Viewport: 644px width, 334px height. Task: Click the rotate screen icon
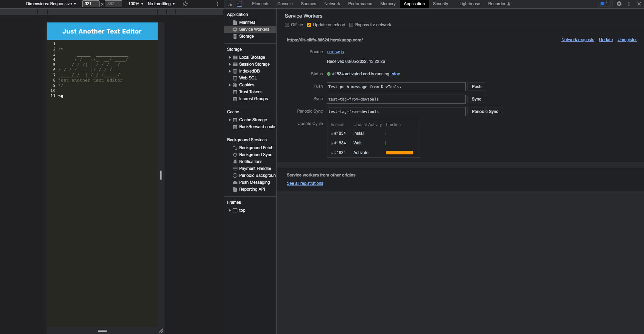(185, 4)
